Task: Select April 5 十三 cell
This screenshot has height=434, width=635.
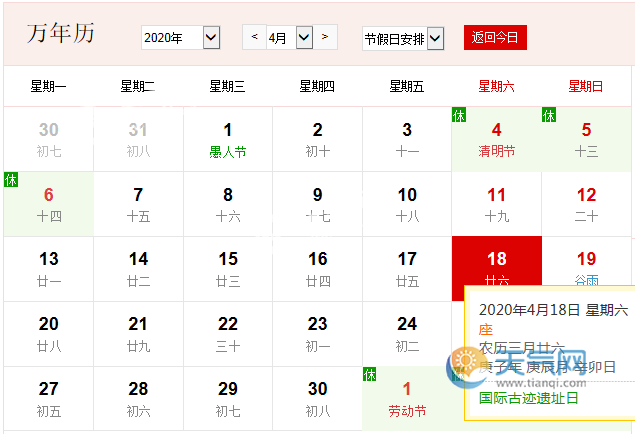Action: click(x=586, y=139)
